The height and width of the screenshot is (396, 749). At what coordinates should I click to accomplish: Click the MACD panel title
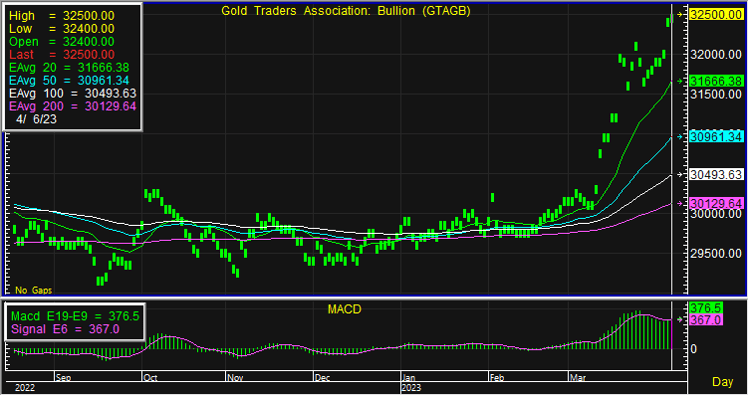click(x=344, y=310)
